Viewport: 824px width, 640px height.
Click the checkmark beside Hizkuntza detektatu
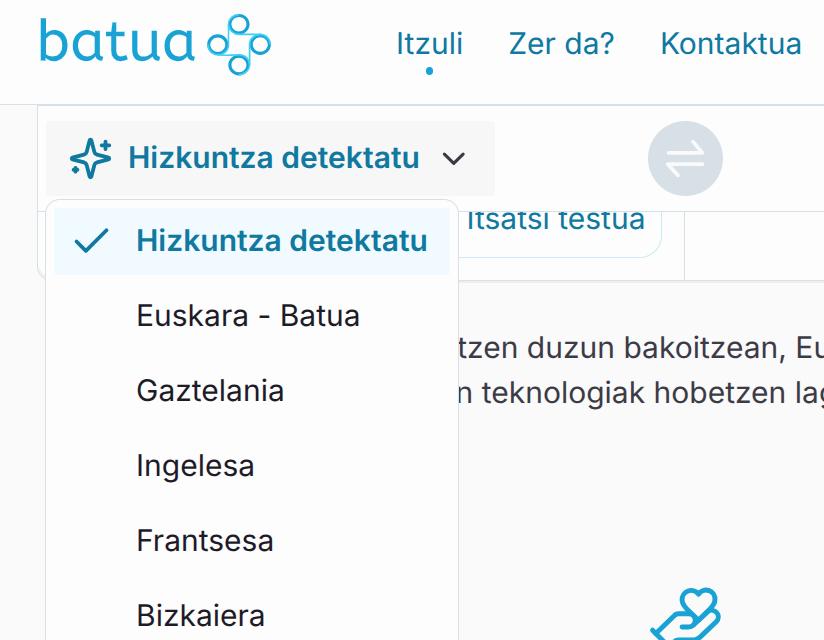tap(91, 241)
